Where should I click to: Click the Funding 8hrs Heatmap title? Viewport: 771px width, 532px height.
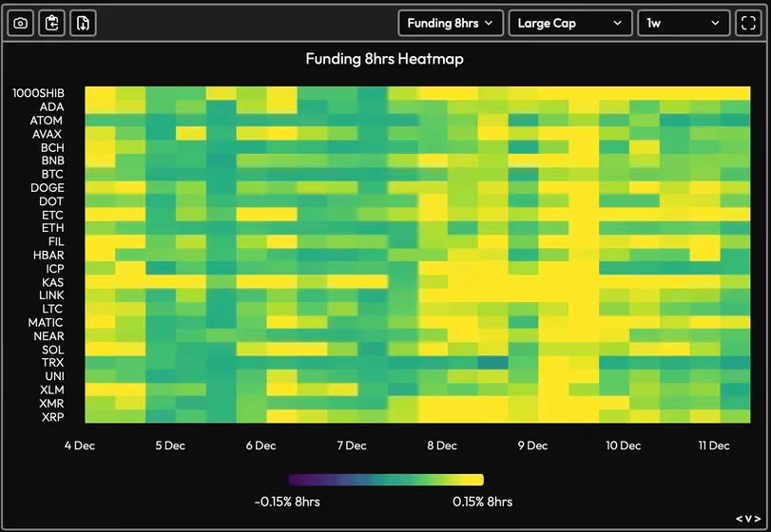pyautogui.click(x=384, y=59)
